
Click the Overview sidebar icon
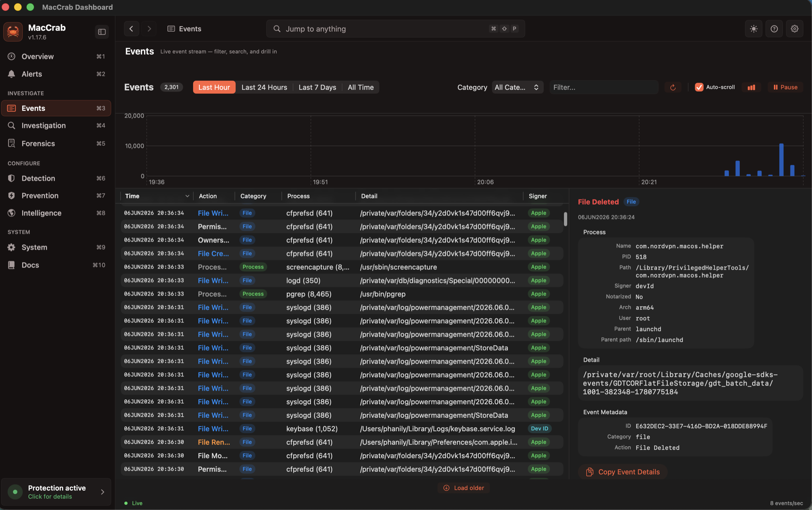point(11,56)
